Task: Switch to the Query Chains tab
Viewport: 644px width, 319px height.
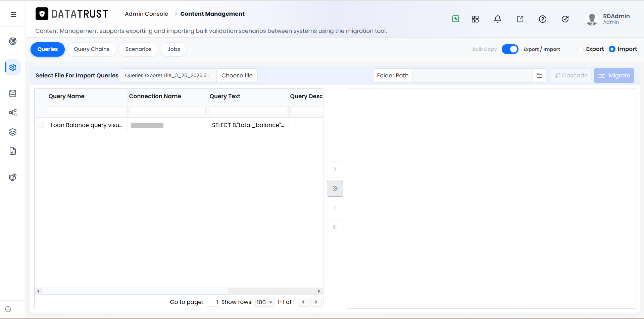Action: 92,49
